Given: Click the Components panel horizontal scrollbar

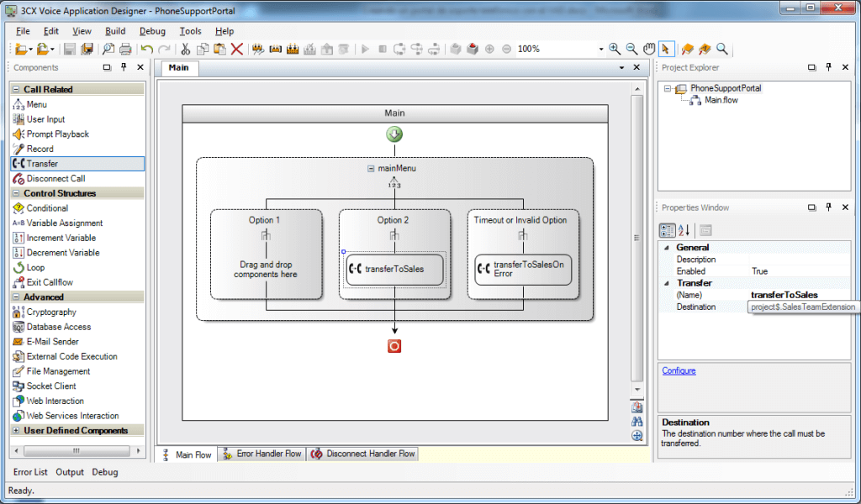Looking at the screenshot, I should 77,451.
